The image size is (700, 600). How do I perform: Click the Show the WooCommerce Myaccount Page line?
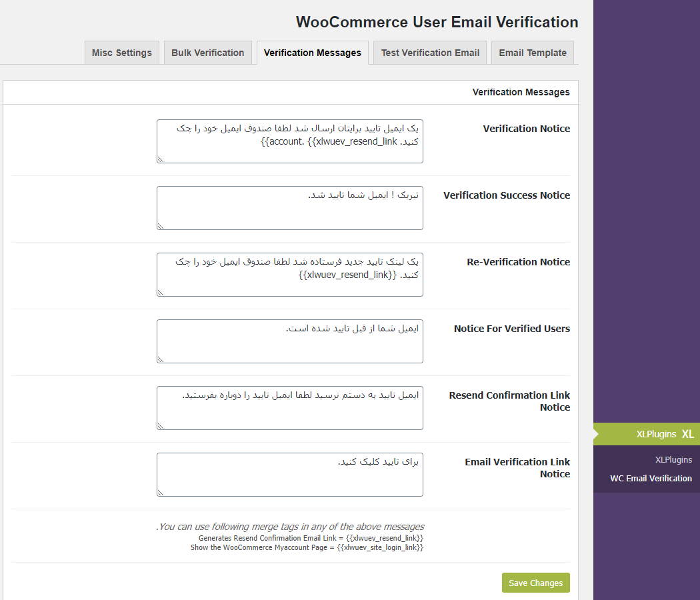[307, 547]
